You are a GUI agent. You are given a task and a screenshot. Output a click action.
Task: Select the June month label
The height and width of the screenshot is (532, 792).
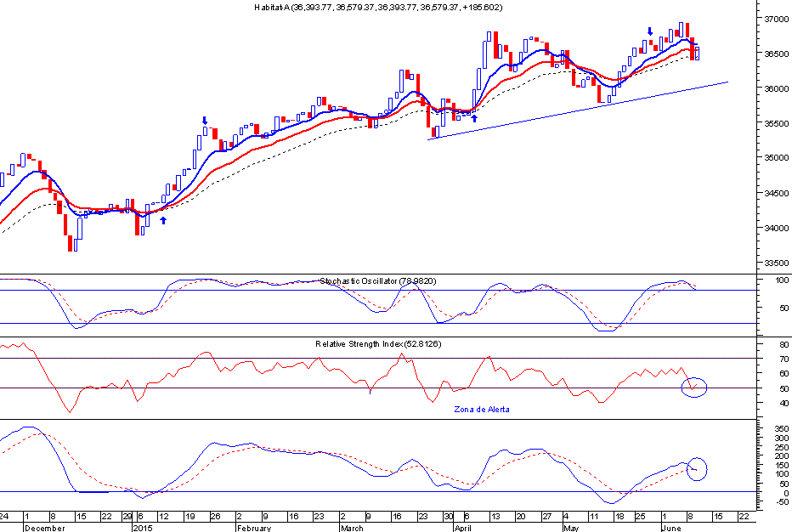pos(671,528)
